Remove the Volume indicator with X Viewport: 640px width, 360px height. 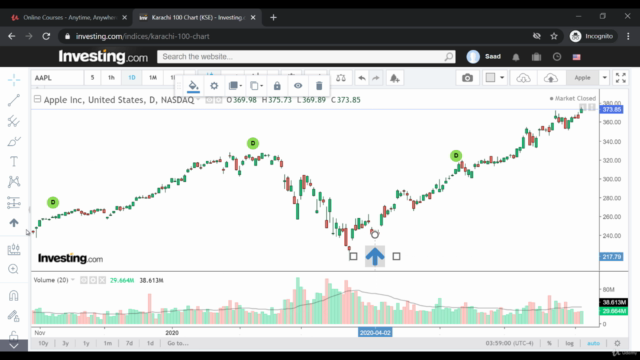102,280
